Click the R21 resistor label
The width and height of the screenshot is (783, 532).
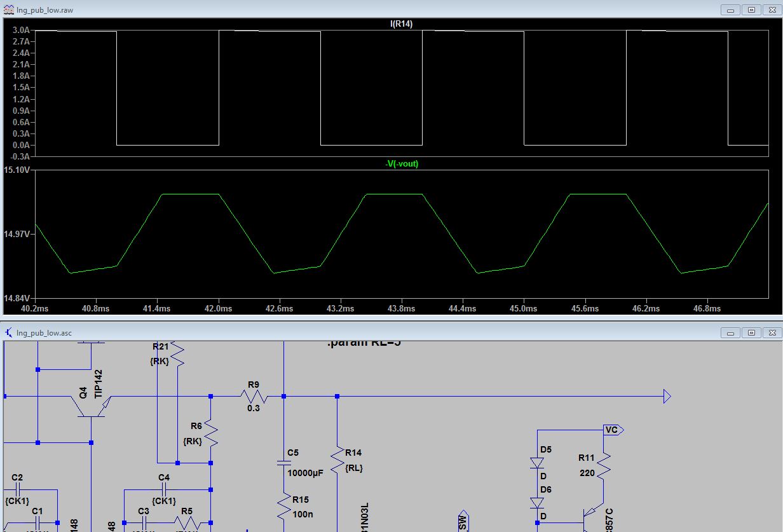[161, 346]
